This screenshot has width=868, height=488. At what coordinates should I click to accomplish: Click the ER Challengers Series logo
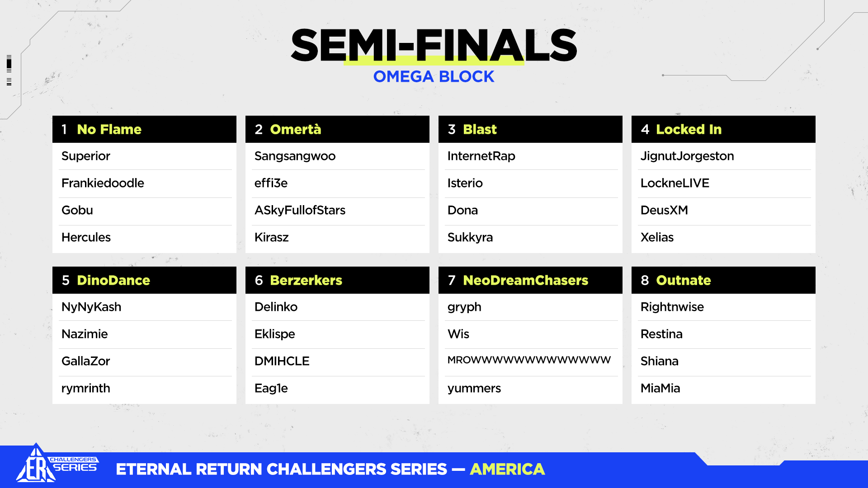pyautogui.click(x=57, y=465)
